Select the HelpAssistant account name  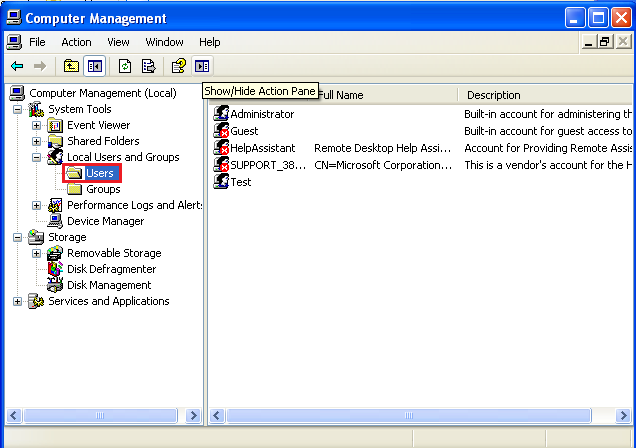point(262,148)
